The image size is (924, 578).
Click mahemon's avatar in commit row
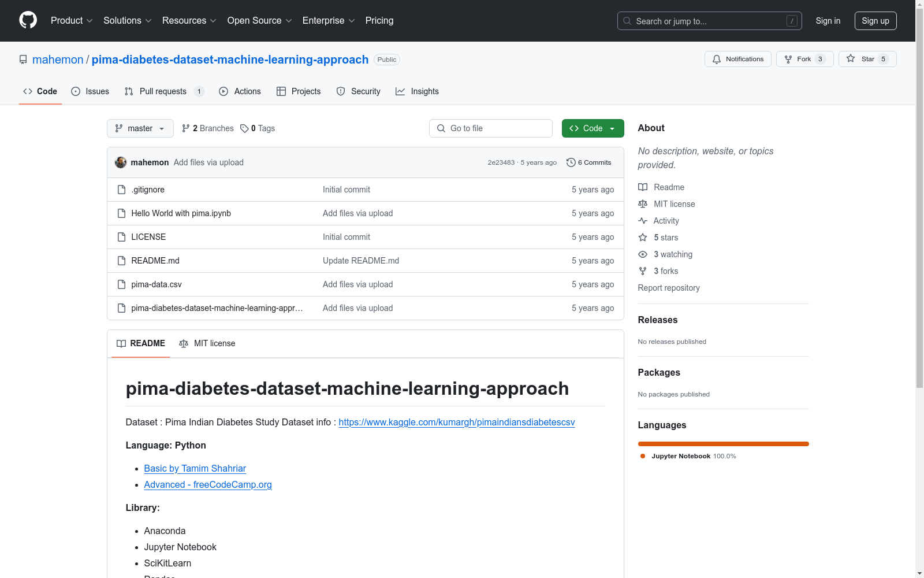(121, 162)
